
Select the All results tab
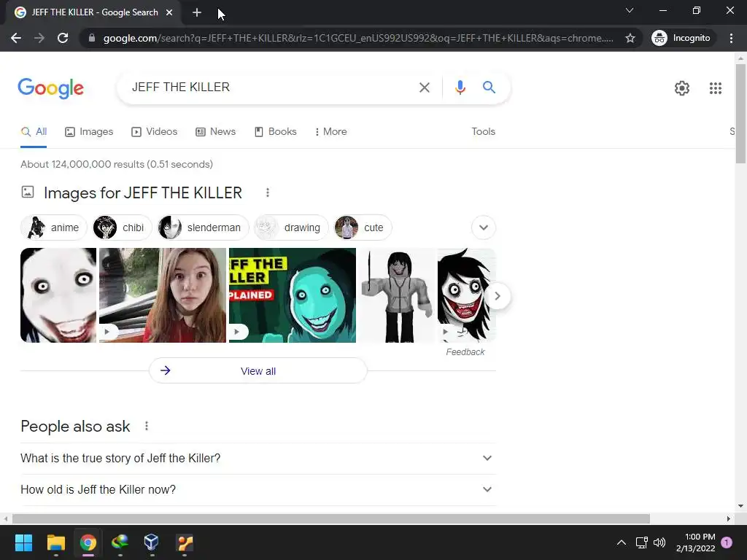[34, 132]
